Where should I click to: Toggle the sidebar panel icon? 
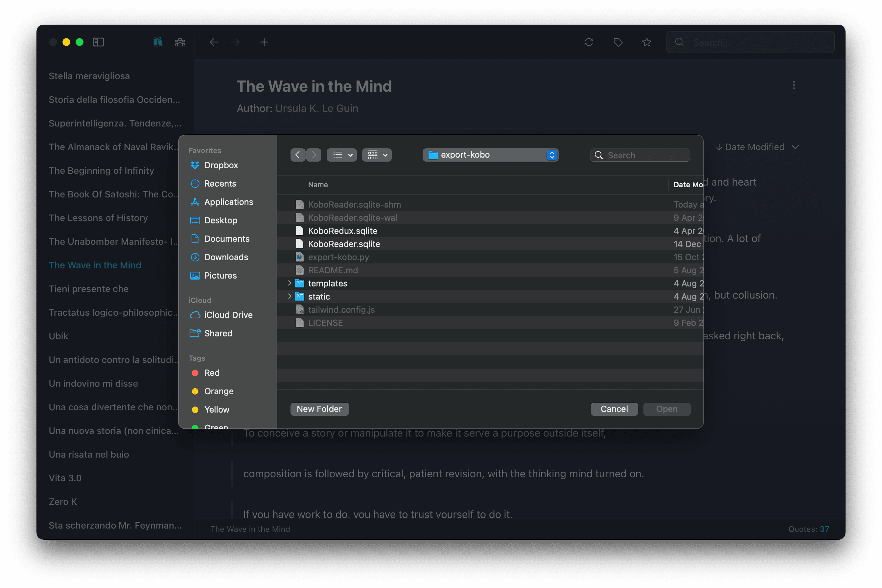click(x=98, y=42)
